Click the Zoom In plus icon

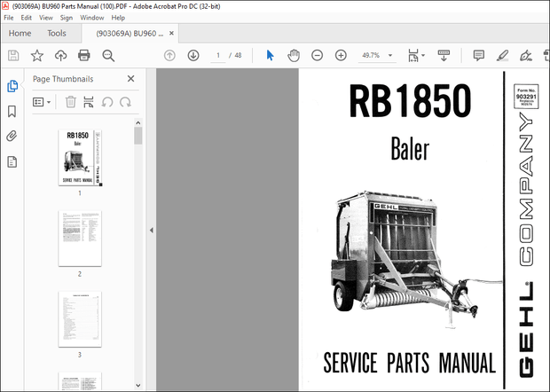pyautogui.click(x=341, y=55)
